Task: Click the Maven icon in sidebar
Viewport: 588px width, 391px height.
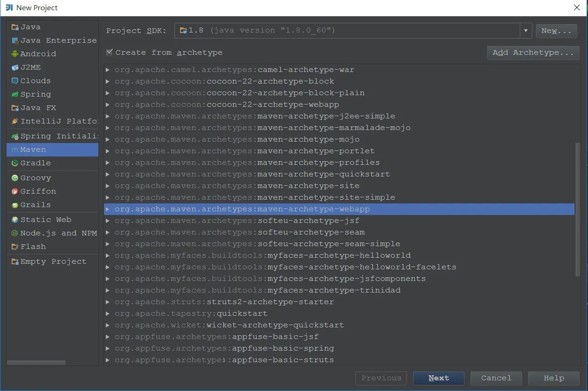Action: click(15, 150)
